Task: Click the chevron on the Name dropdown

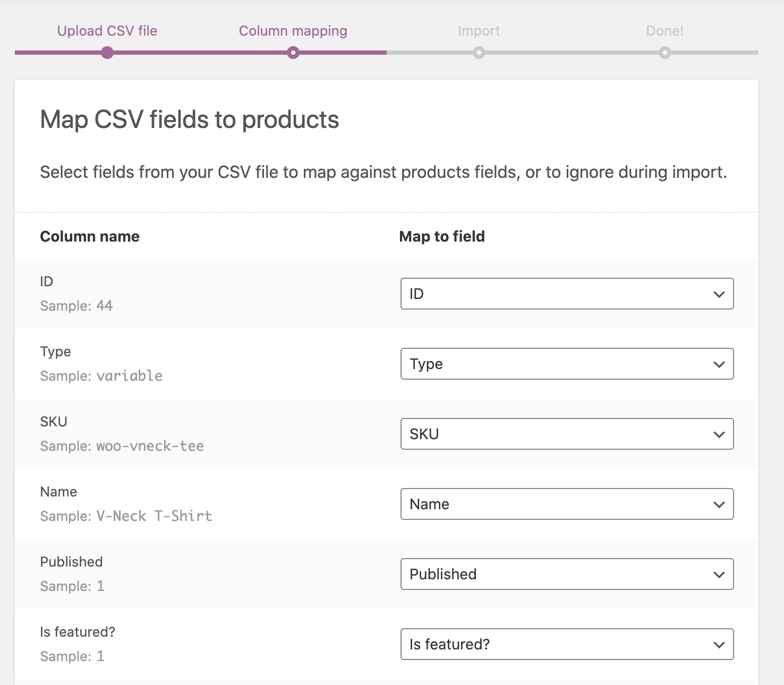Action: [x=719, y=504]
